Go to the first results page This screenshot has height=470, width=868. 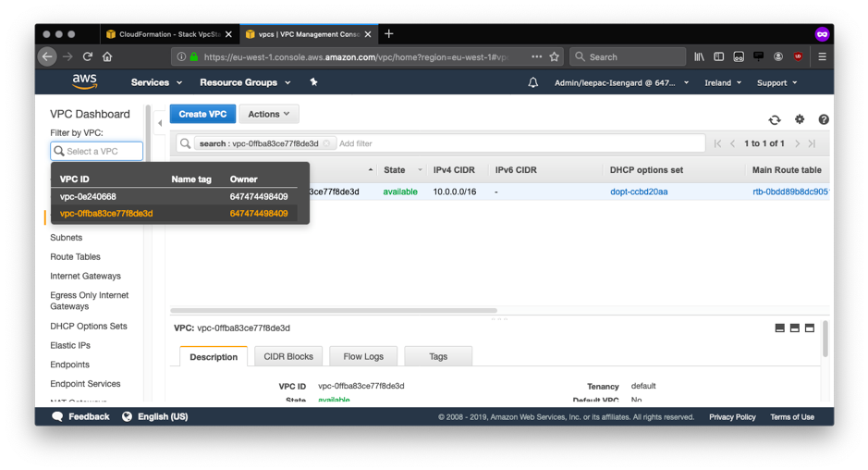tap(717, 143)
